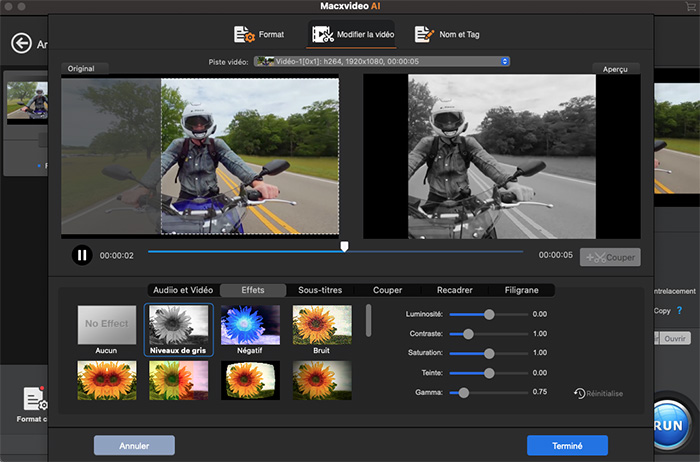The width and height of the screenshot is (700, 462).
Task: Expand the Piste vidéo dropdown
Action: click(505, 61)
